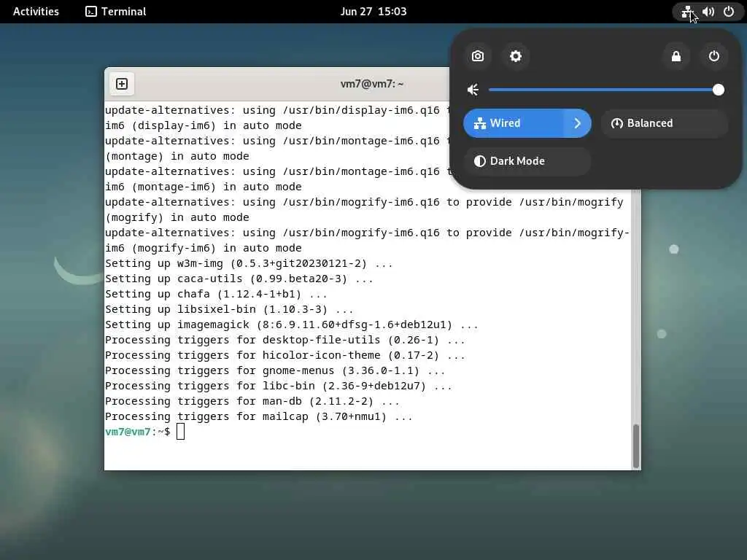This screenshot has width=747, height=560.
Task: Click line 'Setting up chafa (1.12.4-1+b1)'
Action: tap(216, 294)
